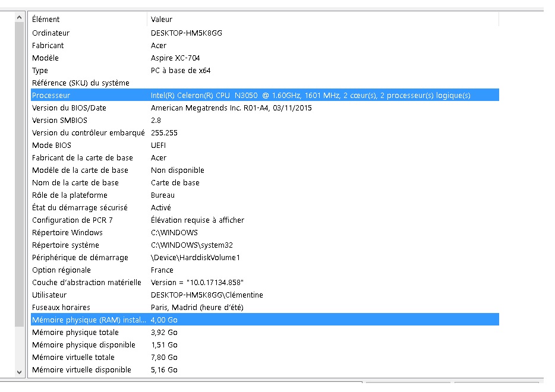Select the Répertoire Windows row
The height and width of the screenshot is (392, 555).
click(x=265, y=232)
